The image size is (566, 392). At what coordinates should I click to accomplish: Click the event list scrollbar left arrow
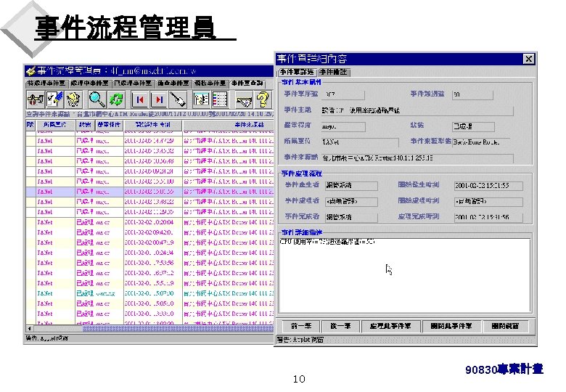[30, 328]
